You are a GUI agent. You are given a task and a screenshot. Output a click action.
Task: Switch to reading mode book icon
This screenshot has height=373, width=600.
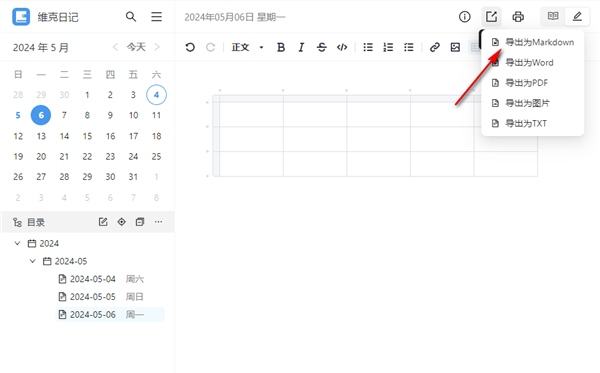click(x=553, y=16)
